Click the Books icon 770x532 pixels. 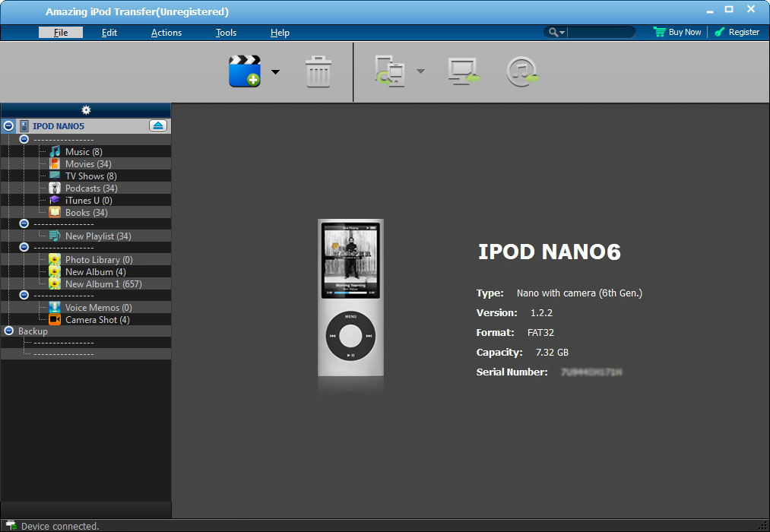(x=55, y=212)
